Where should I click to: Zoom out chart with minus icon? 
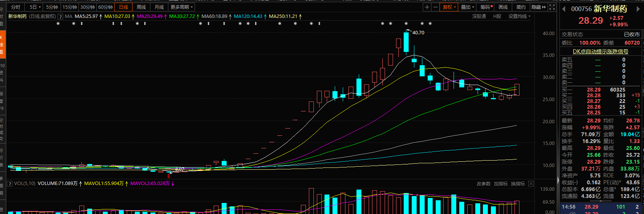point(435,7)
